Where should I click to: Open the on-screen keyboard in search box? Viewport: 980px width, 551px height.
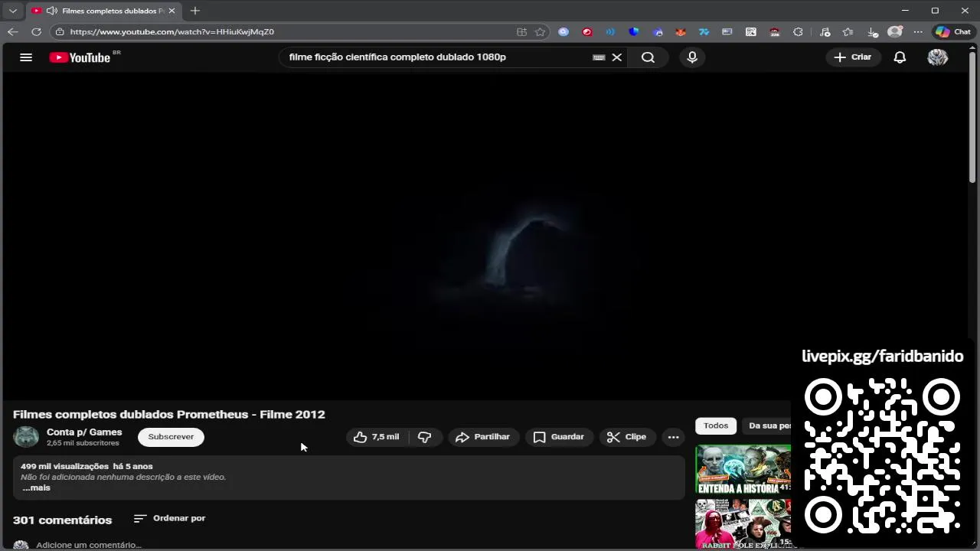(x=599, y=57)
